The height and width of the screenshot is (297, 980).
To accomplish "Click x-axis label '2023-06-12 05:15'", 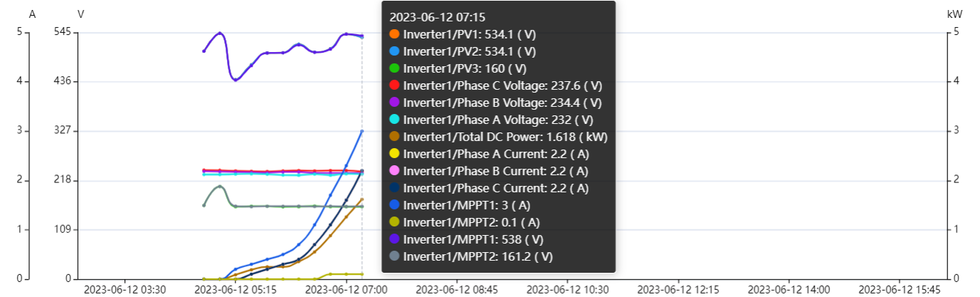I will tap(236, 290).
